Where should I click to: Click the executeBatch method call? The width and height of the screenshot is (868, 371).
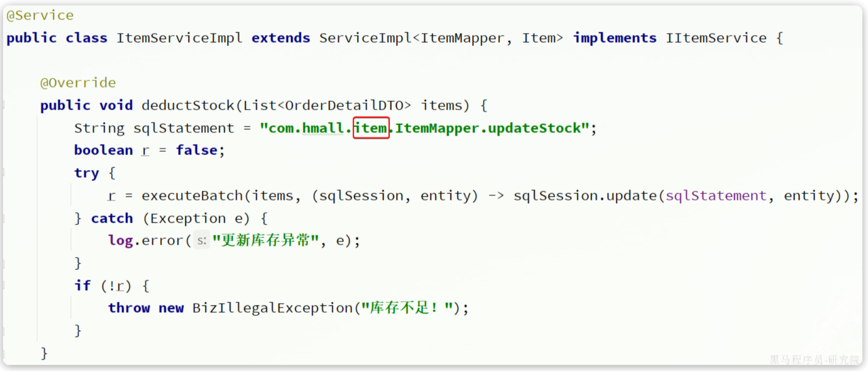192,195
